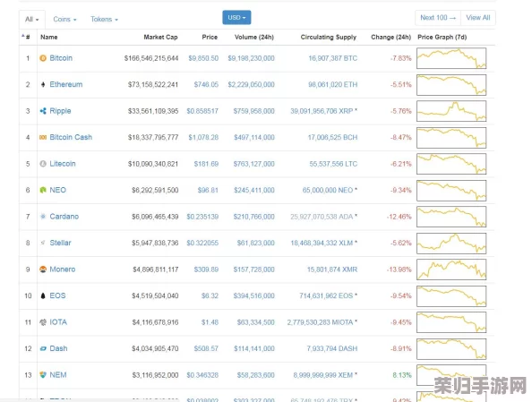Viewport: 532px width, 402px height.
Task: Click Bitcoin supply 16,907,387 BTC
Action: pyautogui.click(x=332, y=58)
